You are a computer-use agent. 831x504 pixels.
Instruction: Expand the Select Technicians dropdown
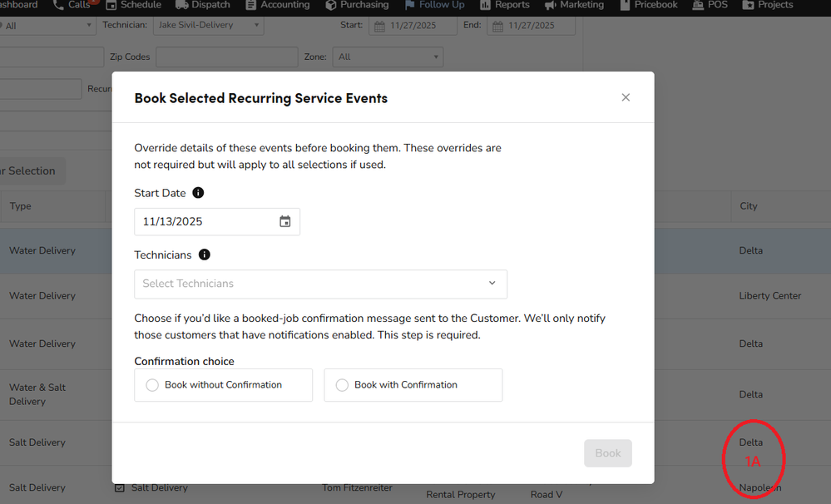(x=320, y=284)
